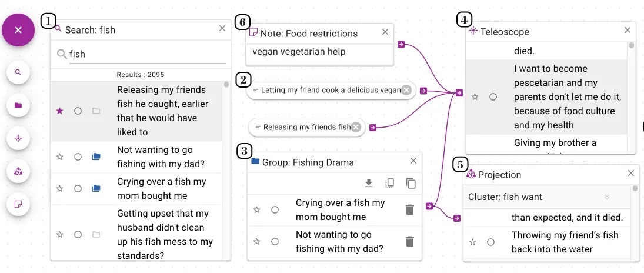Open the Group folder tool in sidebar
The height and width of the screenshot is (273, 644).
coord(18,105)
